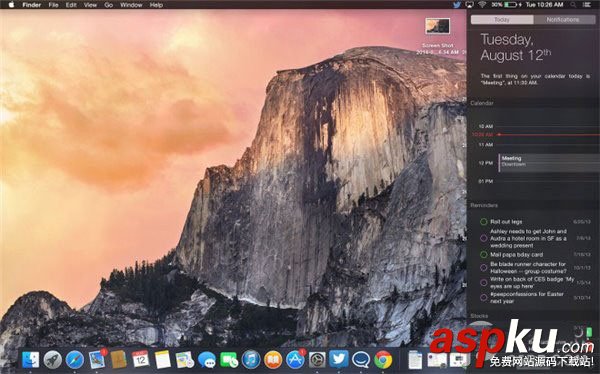The width and height of the screenshot is (600, 374).
Task: Click the 'Tuesday, August 12th' date heading
Action: [516, 47]
